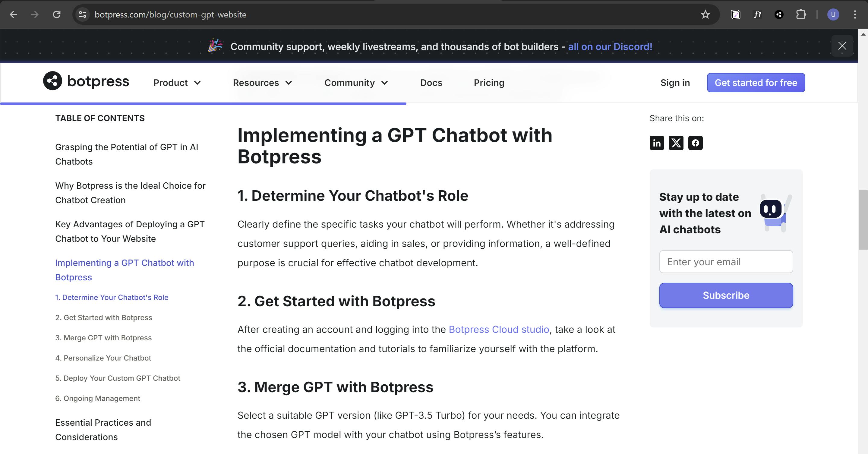Expand the Resources dropdown menu
This screenshot has height=454, width=868.
[262, 83]
